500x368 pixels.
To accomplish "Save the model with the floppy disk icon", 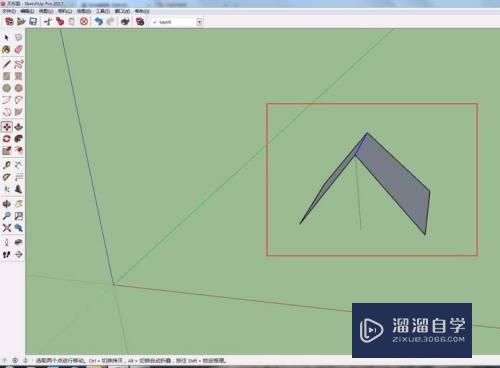I will 33,22.
